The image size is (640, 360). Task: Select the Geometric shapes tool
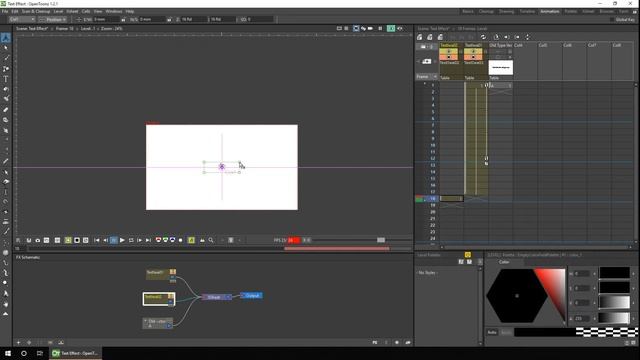(x=6, y=69)
